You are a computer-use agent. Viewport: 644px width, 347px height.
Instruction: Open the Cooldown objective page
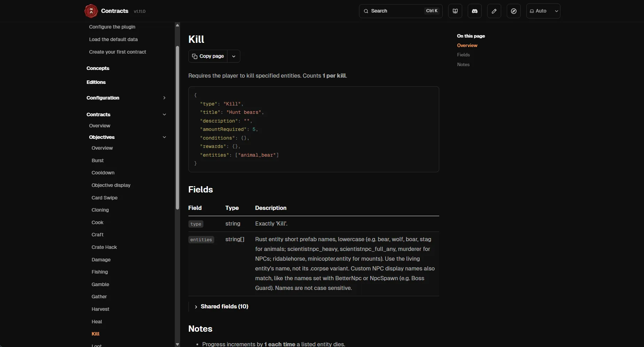point(103,173)
